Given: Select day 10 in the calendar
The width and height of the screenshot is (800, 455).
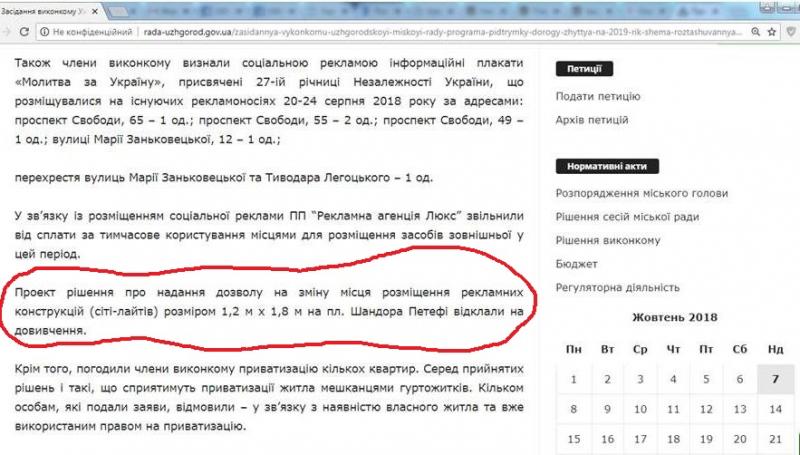Looking at the screenshot, I should [x=641, y=409].
